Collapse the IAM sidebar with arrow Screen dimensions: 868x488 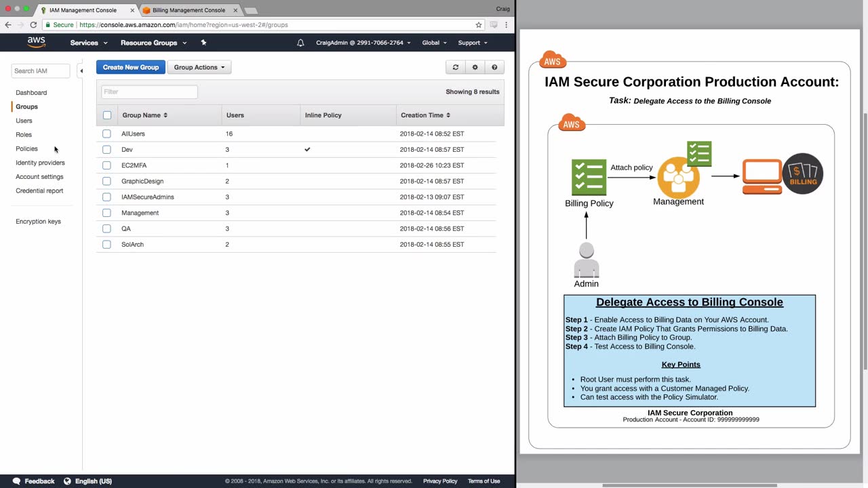81,70
